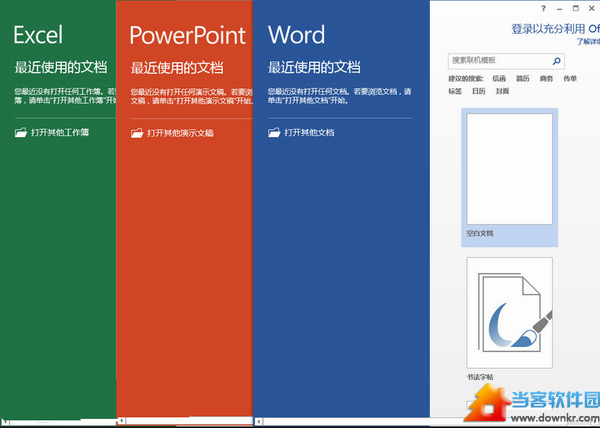
Task: Click left scroll arrow in Excel window
Action: (5, 422)
